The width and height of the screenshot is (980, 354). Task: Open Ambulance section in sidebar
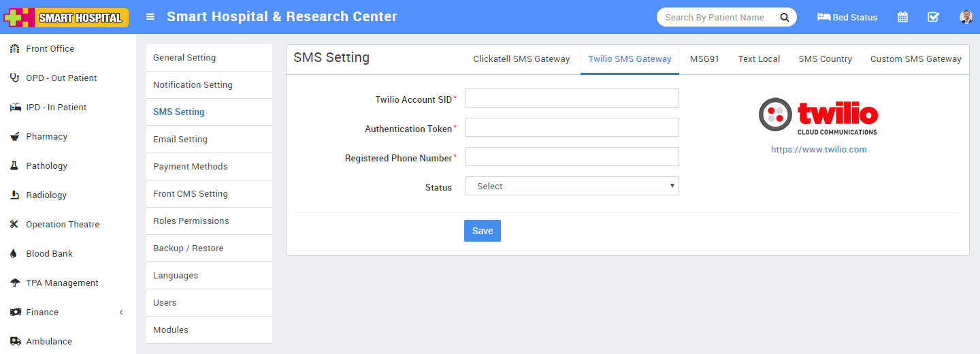pos(48,342)
